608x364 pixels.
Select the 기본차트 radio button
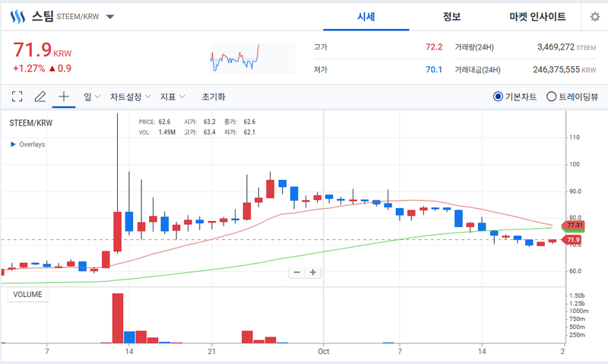498,97
